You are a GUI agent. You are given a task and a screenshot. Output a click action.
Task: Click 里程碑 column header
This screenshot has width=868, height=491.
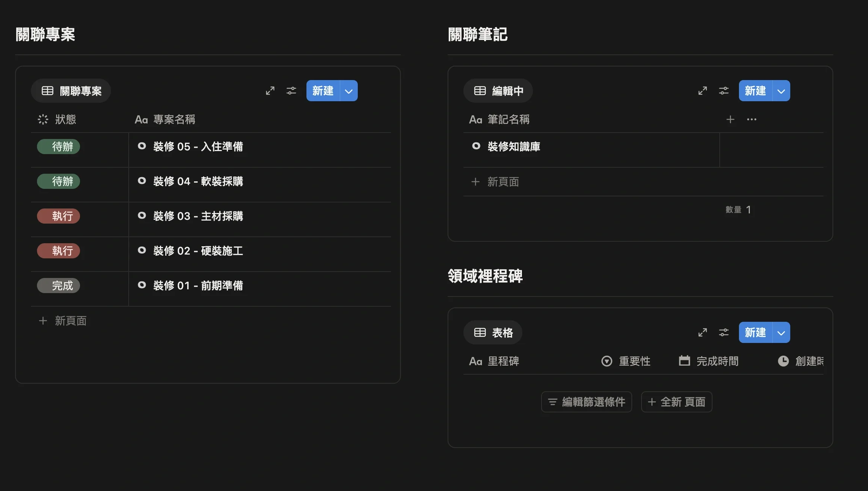[494, 361]
